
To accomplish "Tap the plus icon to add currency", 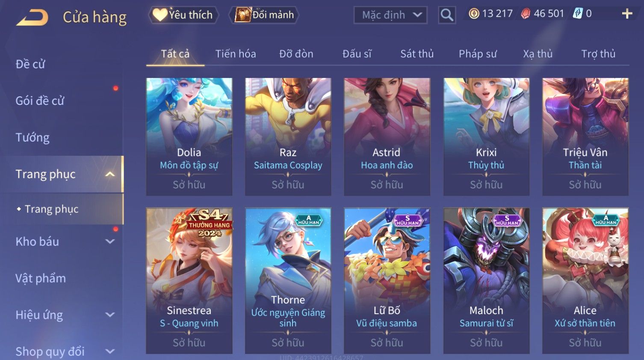I will (627, 14).
